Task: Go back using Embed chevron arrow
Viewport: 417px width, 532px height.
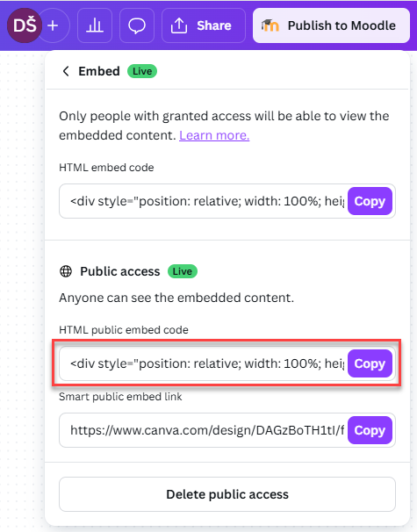Action: (x=66, y=71)
